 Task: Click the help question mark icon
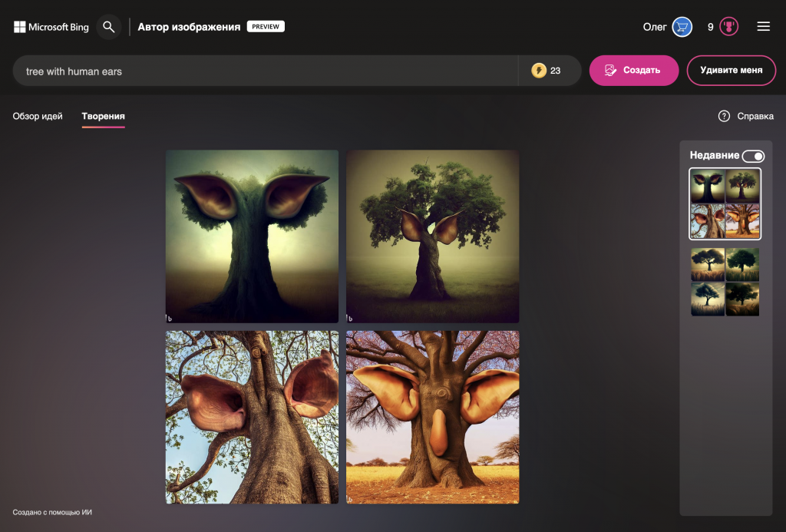coord(724,117)
